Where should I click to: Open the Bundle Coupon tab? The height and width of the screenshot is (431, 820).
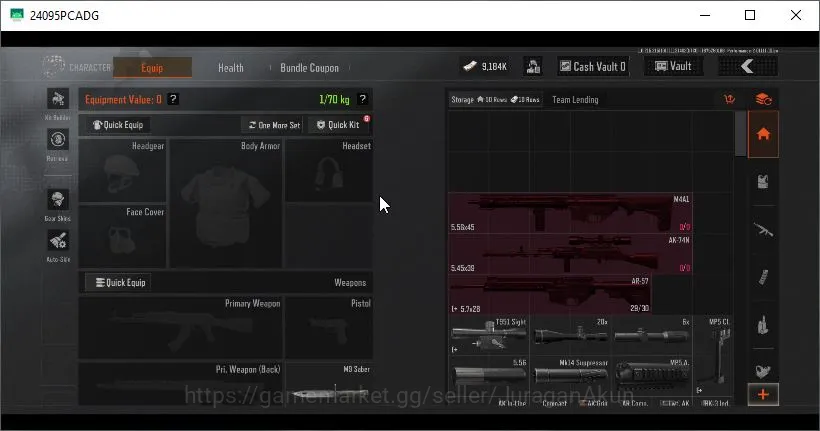tap(309, 68)
